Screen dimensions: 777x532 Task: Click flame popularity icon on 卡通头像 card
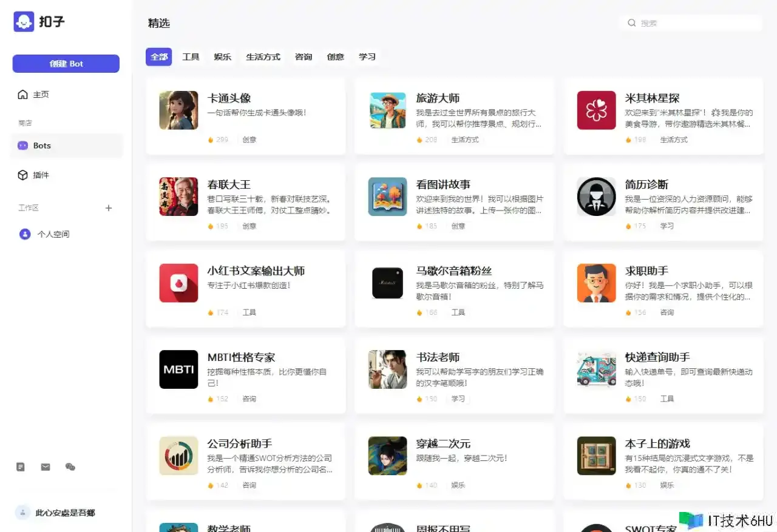211,140
